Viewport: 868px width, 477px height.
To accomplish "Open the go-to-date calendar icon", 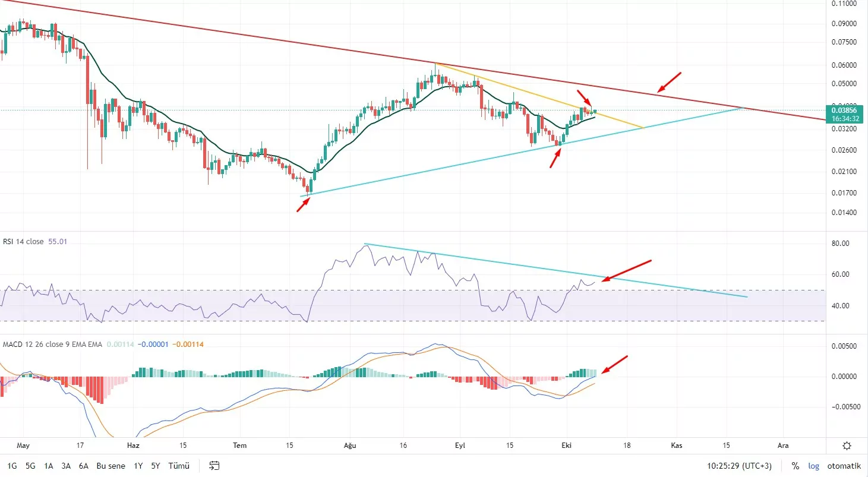I will tap(214, 466).
